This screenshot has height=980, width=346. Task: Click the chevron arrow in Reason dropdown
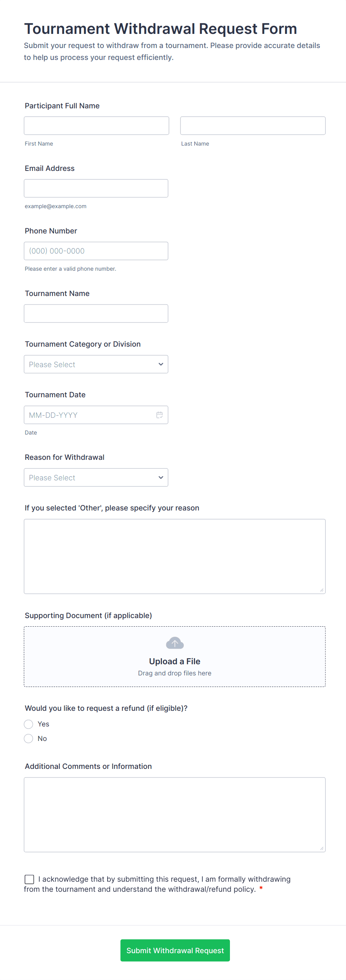pos(161,477)
